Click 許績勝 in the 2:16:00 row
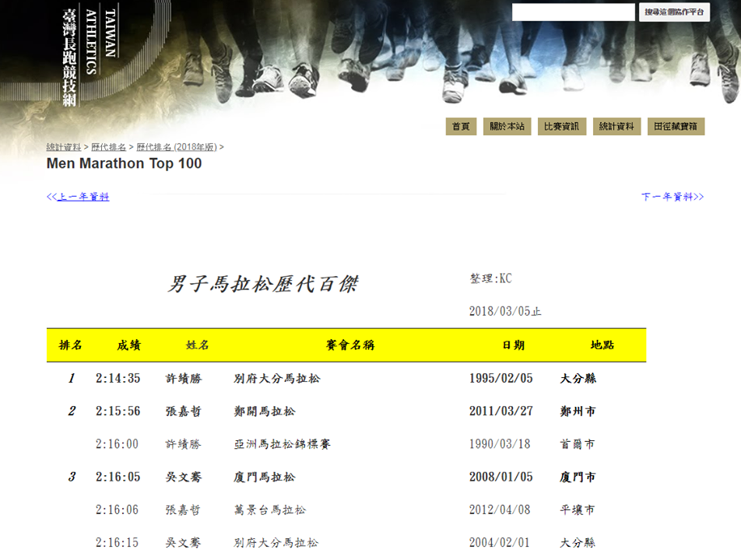 (183, 444)
